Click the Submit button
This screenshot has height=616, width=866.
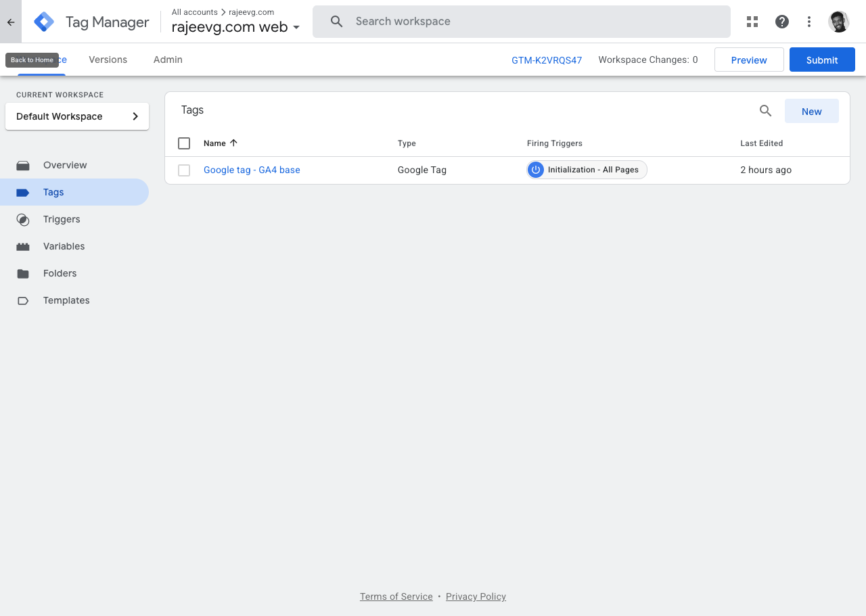(822, 60)
